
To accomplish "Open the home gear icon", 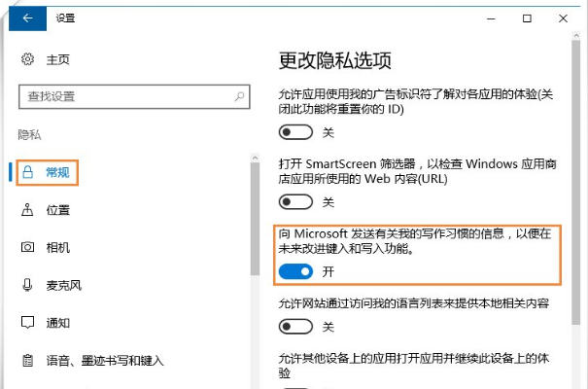I will pos(27,59).
